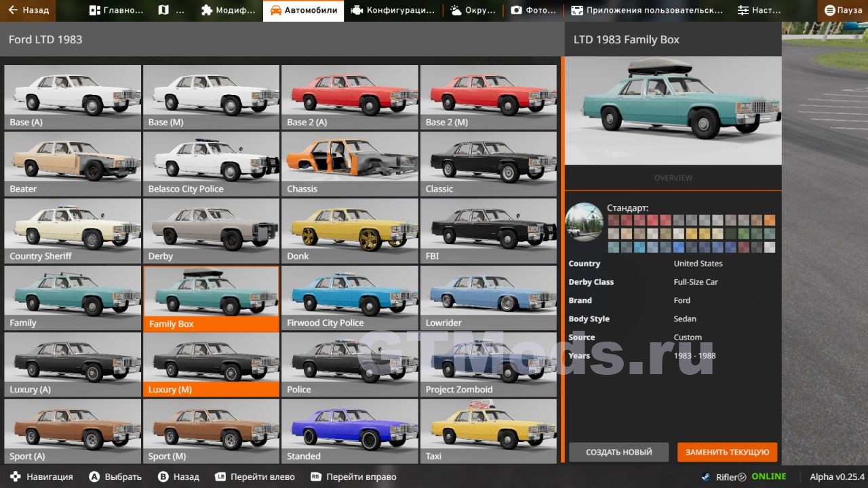
Task: Click the large LTD 1983 Family Box preview
Action: point(673,110)
